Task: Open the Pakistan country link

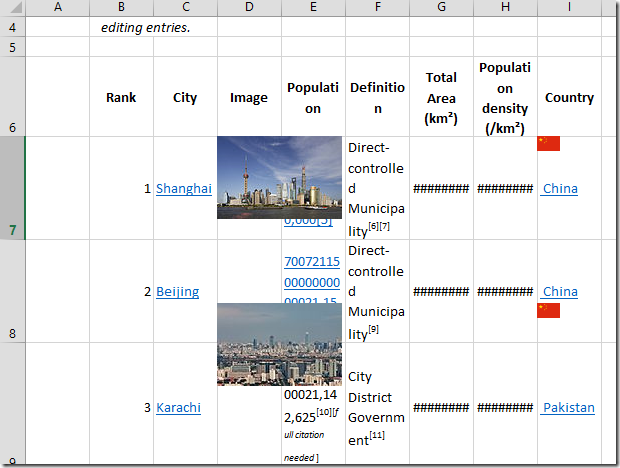Action: (x=568, y=407)
